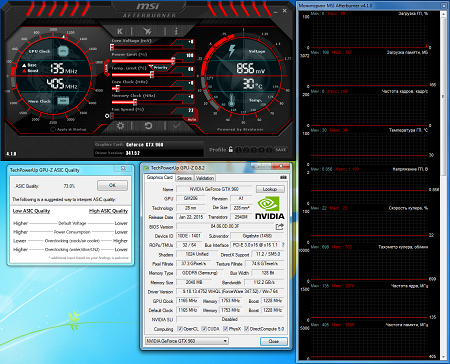Screen dimensions: 450x364
Task: Launch Kombustor with the K icon in Afterburner
Action: click(x=120, y=31)
